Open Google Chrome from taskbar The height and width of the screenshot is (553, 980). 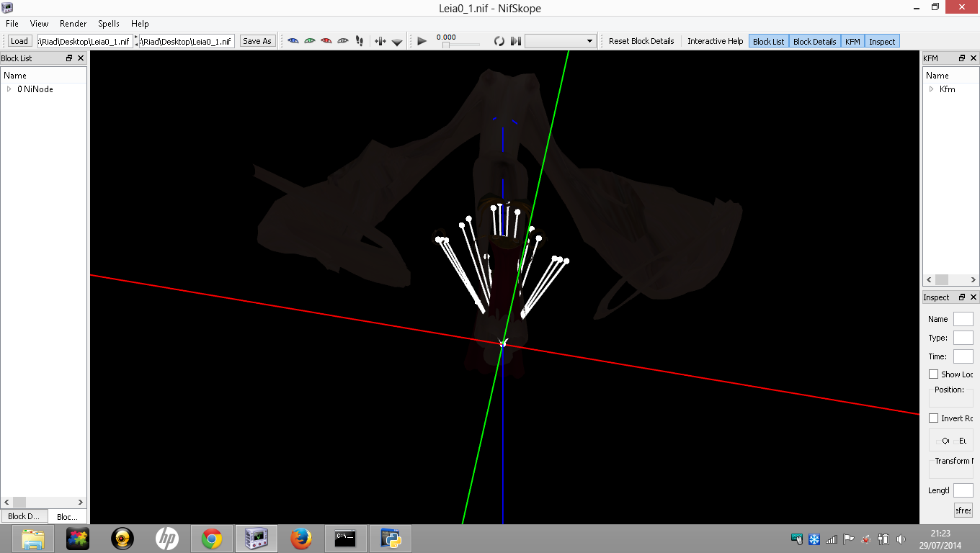[212, 539]
